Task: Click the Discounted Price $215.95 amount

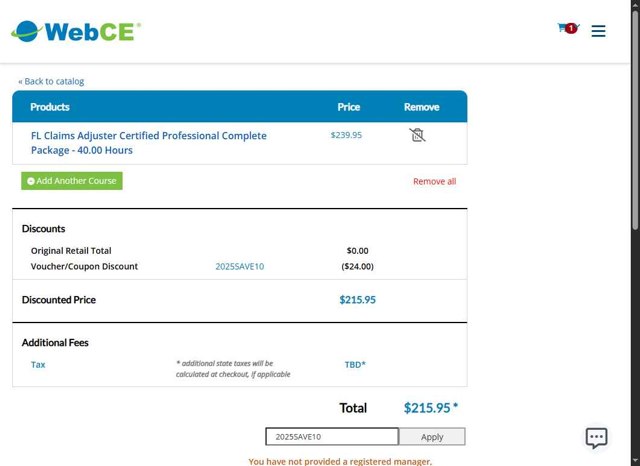Action: (357, 300)
